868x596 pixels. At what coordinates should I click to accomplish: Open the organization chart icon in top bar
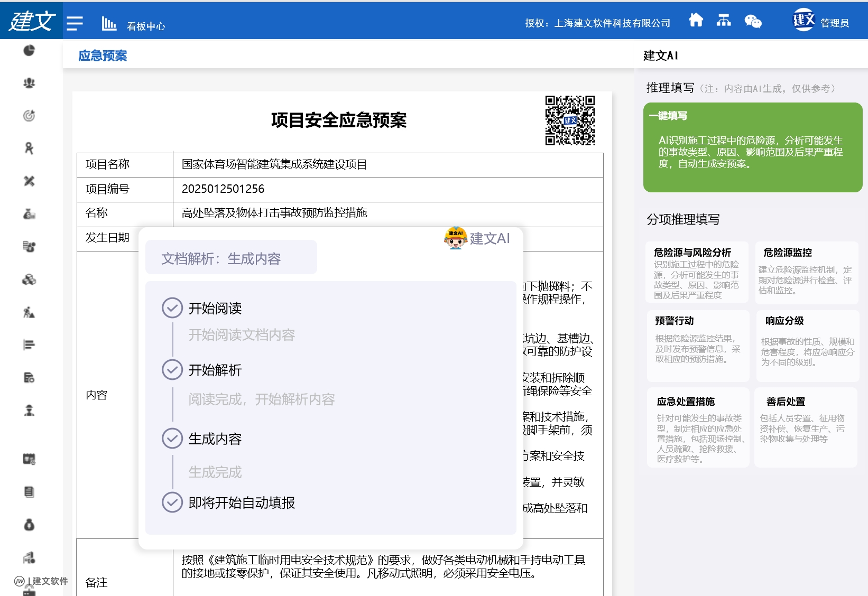coord(724,20)
